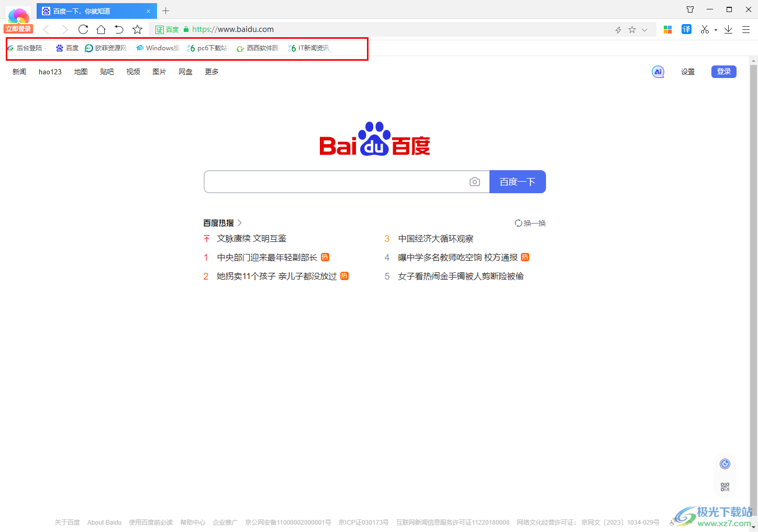Open 企业推广 footer link
Image resolution: width=758 pixels, height=532 pixels.
click(x=225, y=523)
